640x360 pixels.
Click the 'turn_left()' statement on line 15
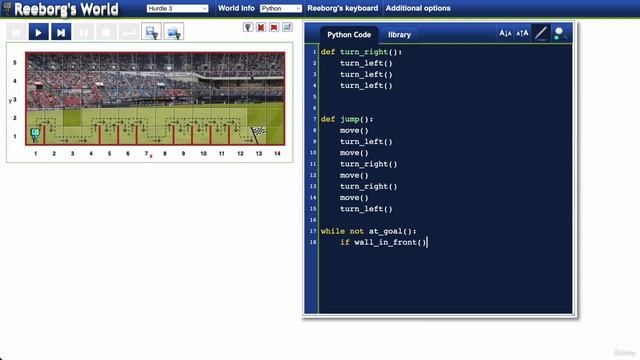click(x=366, y=209)
